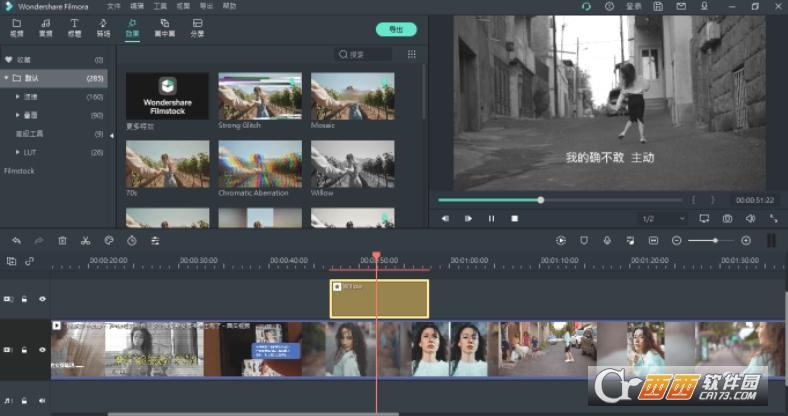The height and width of the screenshot is (416, 788).
Task: Click the play button in preview
Action: [x=468, y=219]
